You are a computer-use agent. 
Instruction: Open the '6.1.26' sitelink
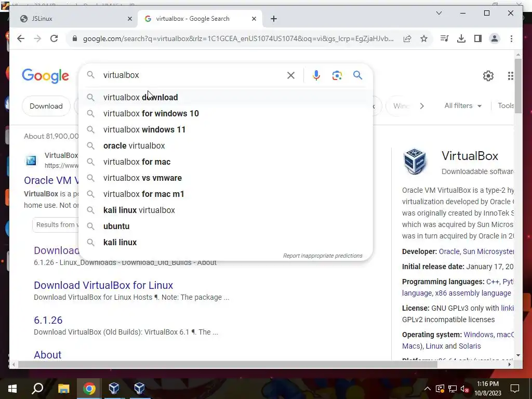coord(48,320)
